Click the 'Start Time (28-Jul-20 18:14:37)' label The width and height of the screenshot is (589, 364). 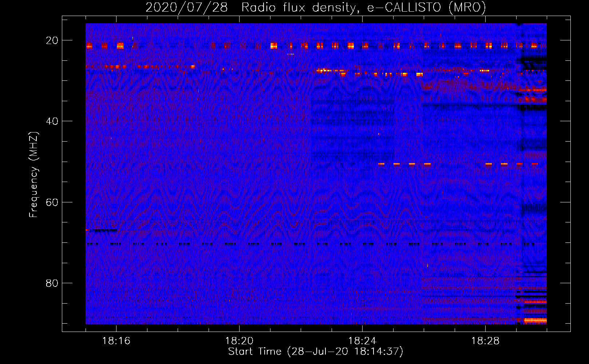pyautogui.click(x=316, y=352)
